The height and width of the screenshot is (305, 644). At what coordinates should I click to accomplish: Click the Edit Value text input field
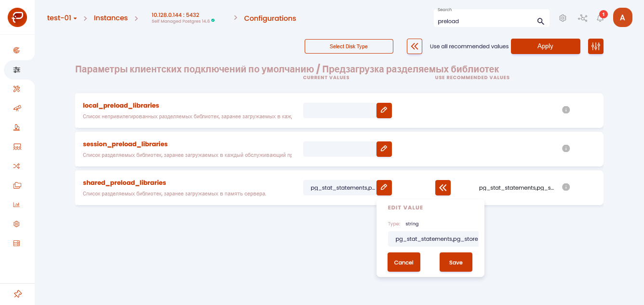[x=433, y=239]
